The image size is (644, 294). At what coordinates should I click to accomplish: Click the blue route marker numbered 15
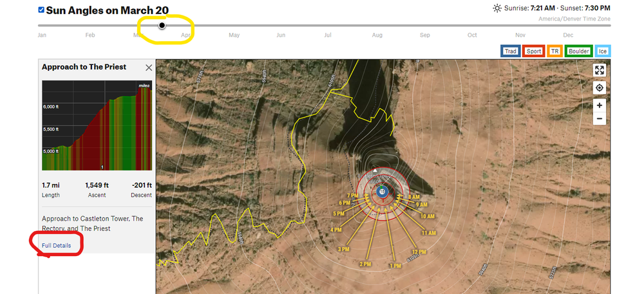tap(383, 192)
